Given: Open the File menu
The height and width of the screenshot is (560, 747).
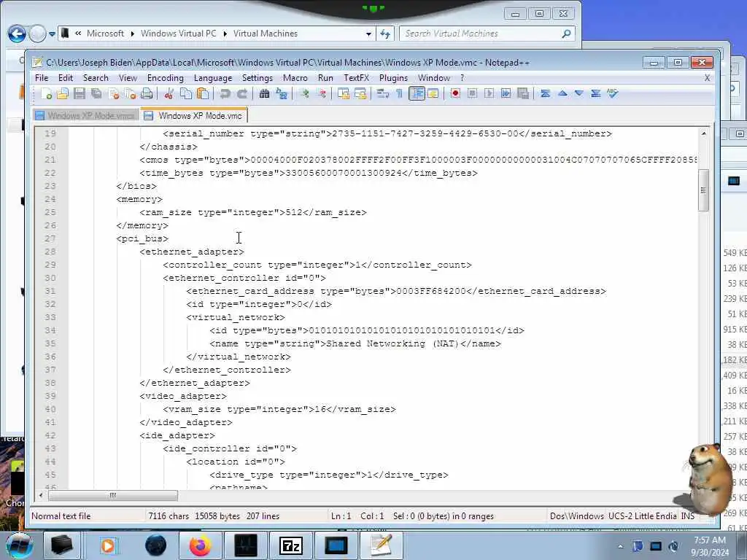Looking at the screenshot, I should (x=42, y=77).
